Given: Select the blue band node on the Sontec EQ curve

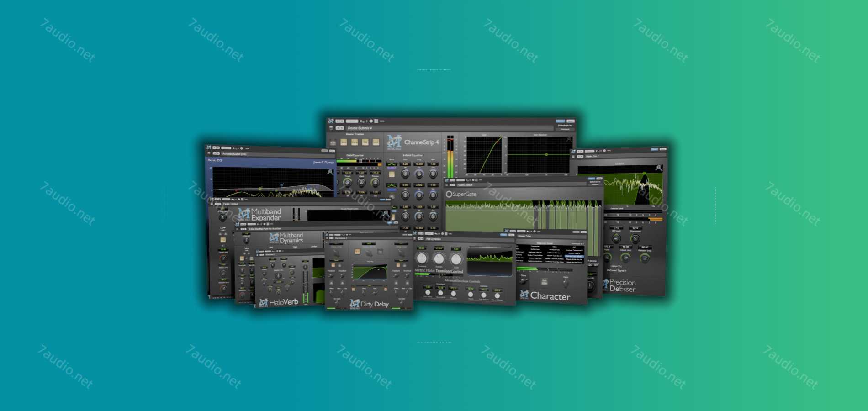Looking at the screenshot, I should [281, 185].
